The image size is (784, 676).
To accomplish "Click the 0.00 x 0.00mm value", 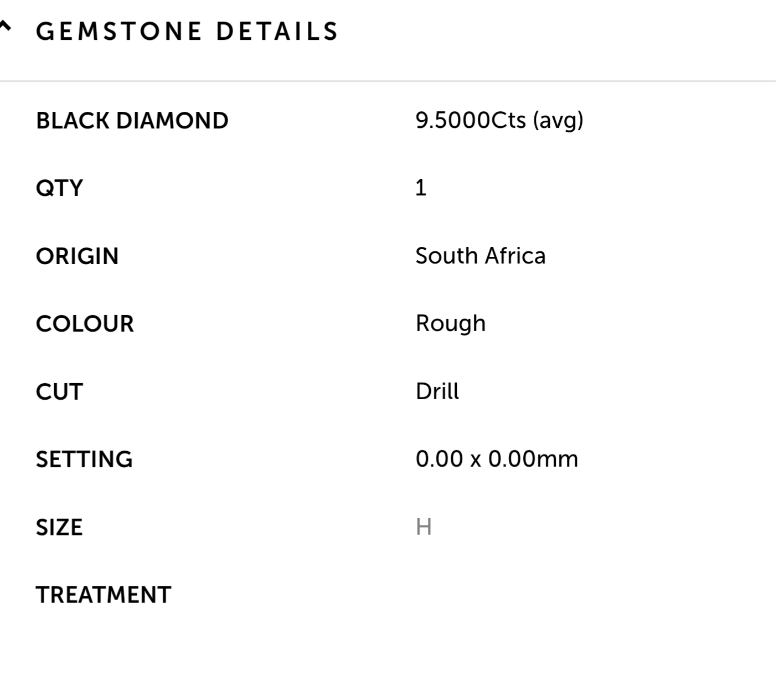I will [x=497, y=459].
